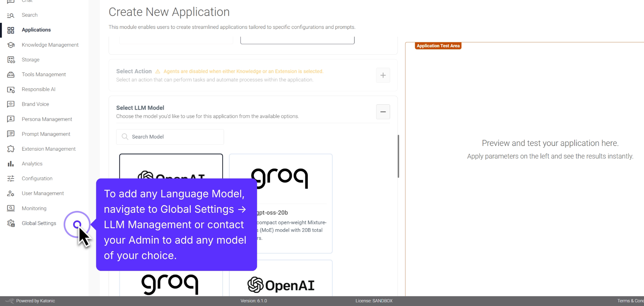Click the Search Model input field
Viewport: 644px width, 306px height.
click(170, 137)
